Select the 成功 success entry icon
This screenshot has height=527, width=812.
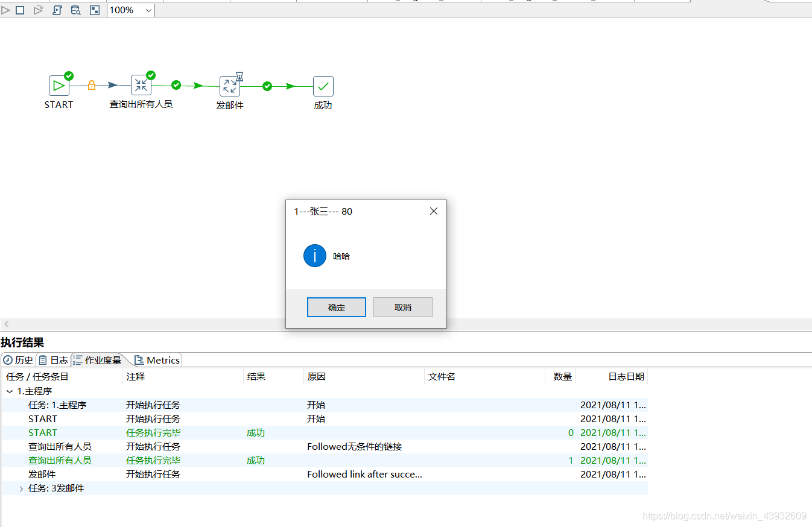pyautogui.click(x=323, y=86)
